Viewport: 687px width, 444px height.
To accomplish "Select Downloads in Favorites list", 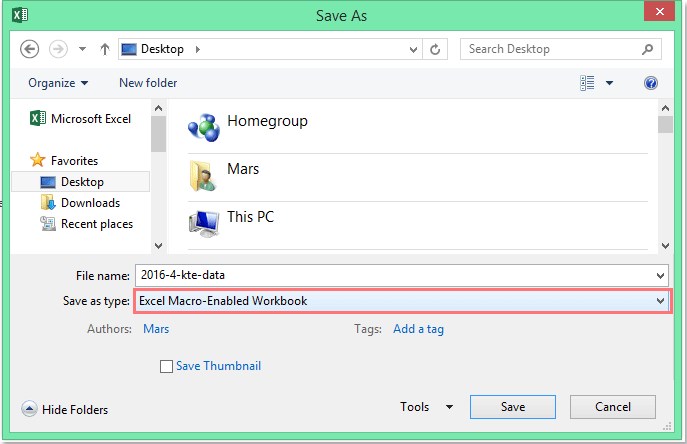I will pyautogui.click(x=90, y=203).
